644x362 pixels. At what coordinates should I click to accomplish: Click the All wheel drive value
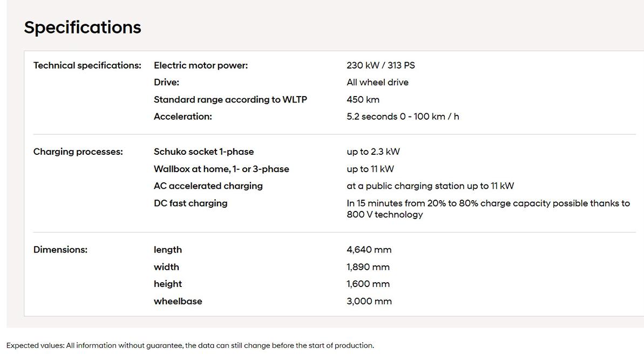pos(377,82)
